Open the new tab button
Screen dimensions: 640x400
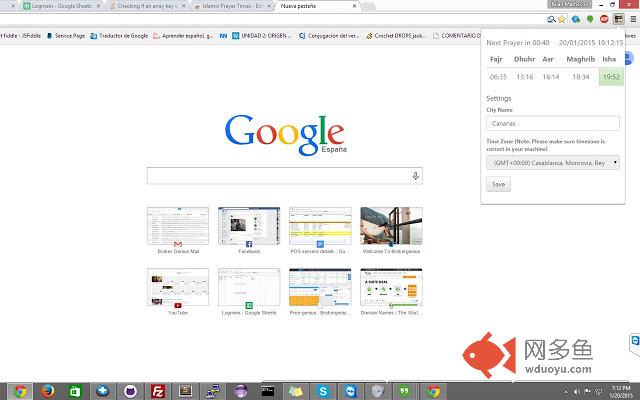(x=369, y=6)
